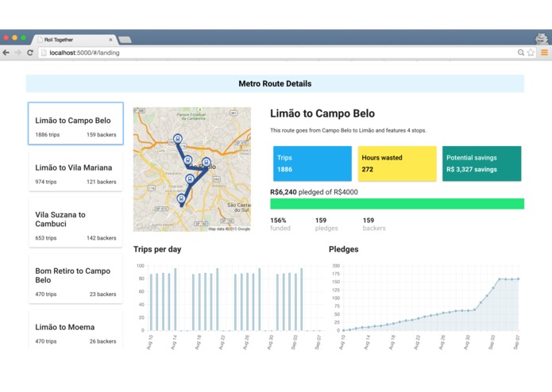The width and height of the screenshot is (552, 392).
Task: Click the browser back arrow
Action: [x=6, y=52]
